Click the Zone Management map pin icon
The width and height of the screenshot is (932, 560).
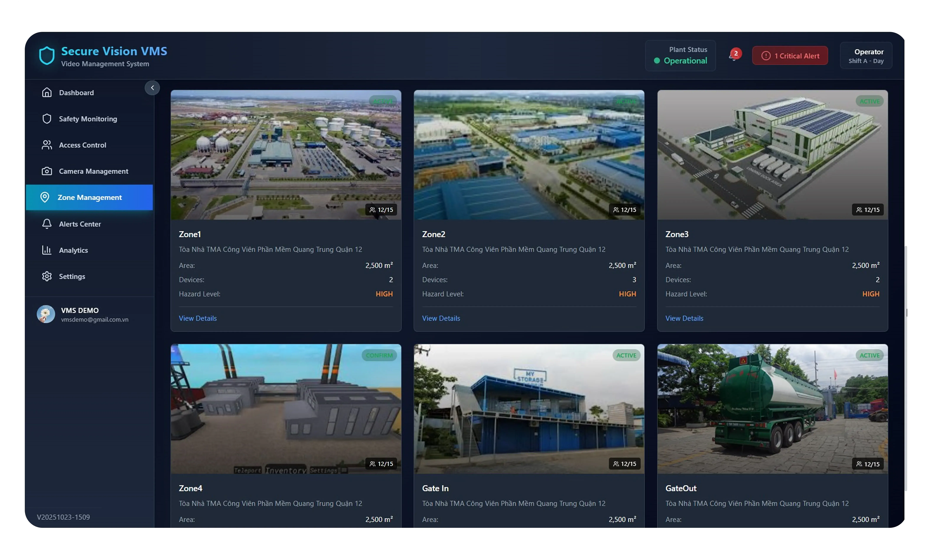(x=45, y=197)
